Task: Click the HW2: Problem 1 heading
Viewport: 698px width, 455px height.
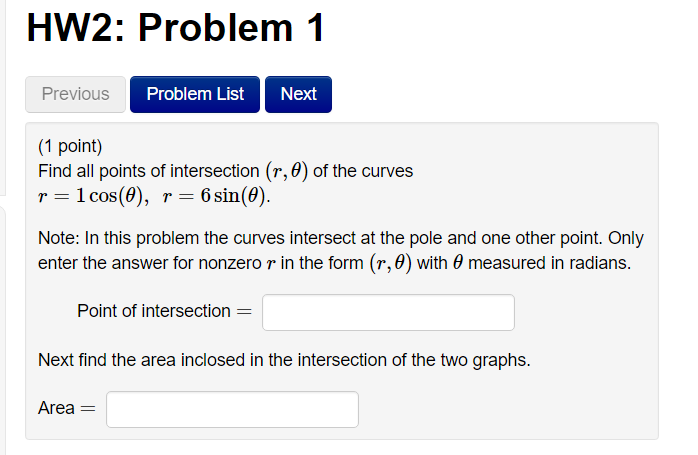Action: (x=176, y=28)
